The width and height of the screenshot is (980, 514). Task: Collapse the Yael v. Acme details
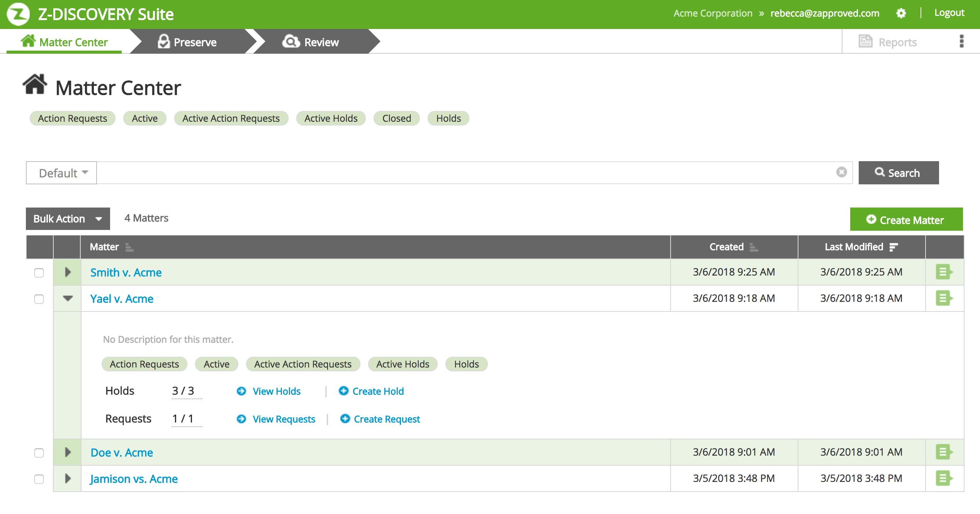(x=68, y=298)
